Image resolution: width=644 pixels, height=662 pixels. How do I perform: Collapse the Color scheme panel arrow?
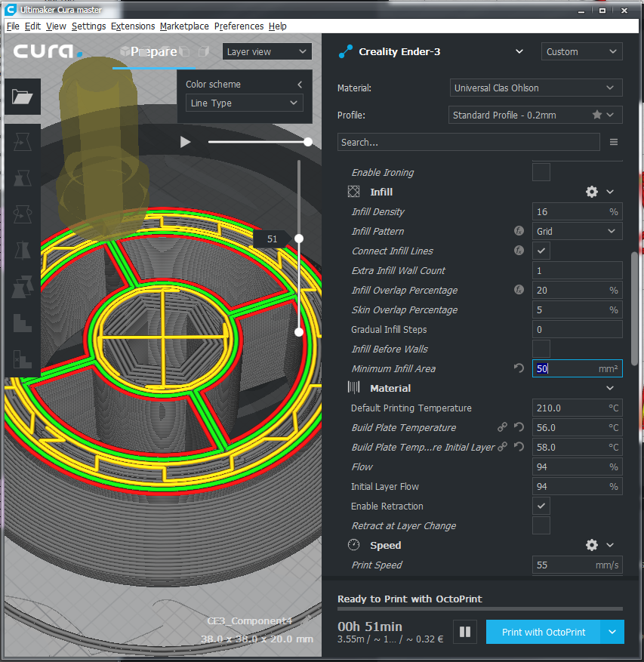pos(300,85)
